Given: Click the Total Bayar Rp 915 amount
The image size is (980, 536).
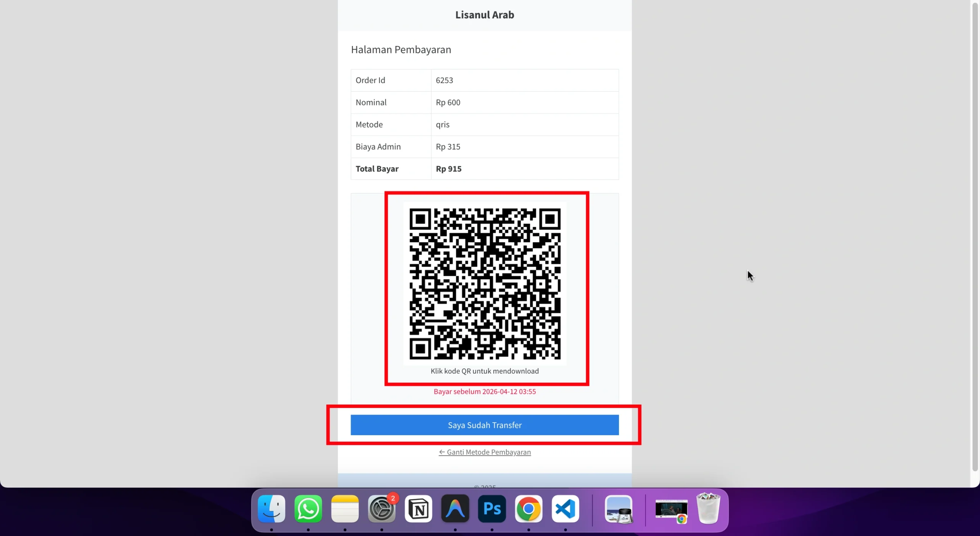Looking at the screenshot, I should 449,169.
